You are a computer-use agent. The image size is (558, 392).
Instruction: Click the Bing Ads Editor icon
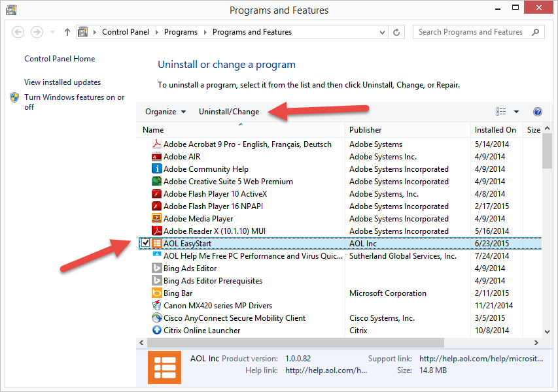click(x=156, y=269)
